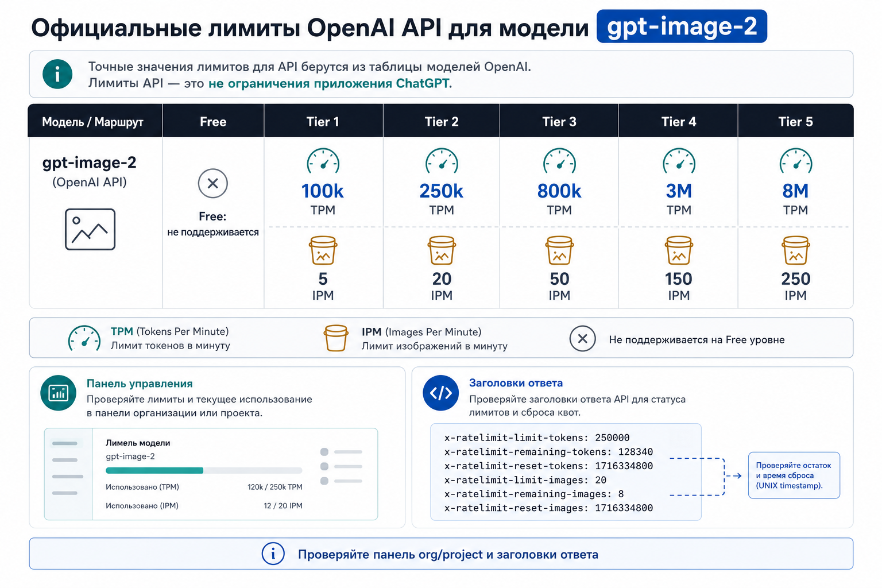Click the 12 / 20 IPM usage value

283,506
